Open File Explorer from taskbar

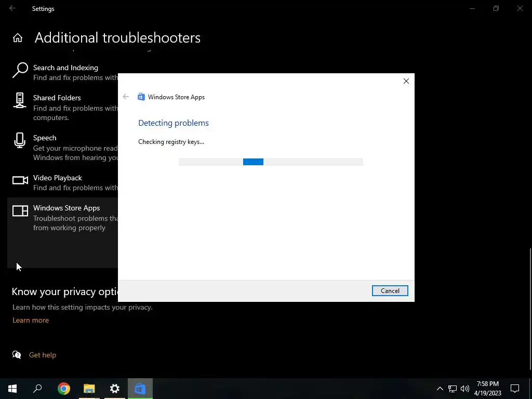tap(89, 389)
